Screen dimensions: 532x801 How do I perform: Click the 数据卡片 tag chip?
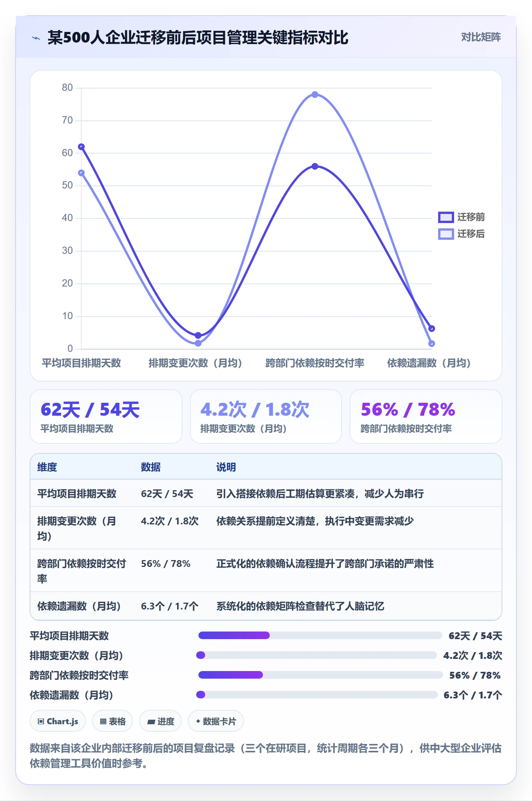tap(216, 721)
